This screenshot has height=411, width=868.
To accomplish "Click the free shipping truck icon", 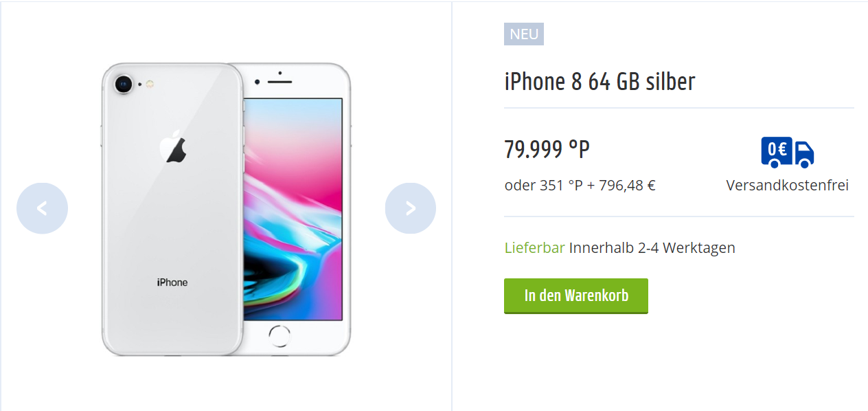I will tap(788, 152).
